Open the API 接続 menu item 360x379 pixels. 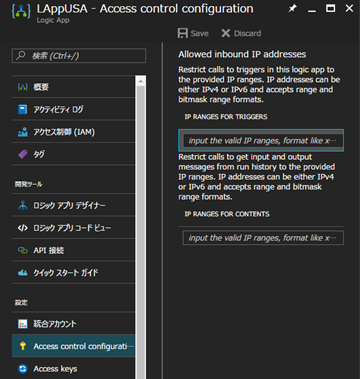click(73, 250)
